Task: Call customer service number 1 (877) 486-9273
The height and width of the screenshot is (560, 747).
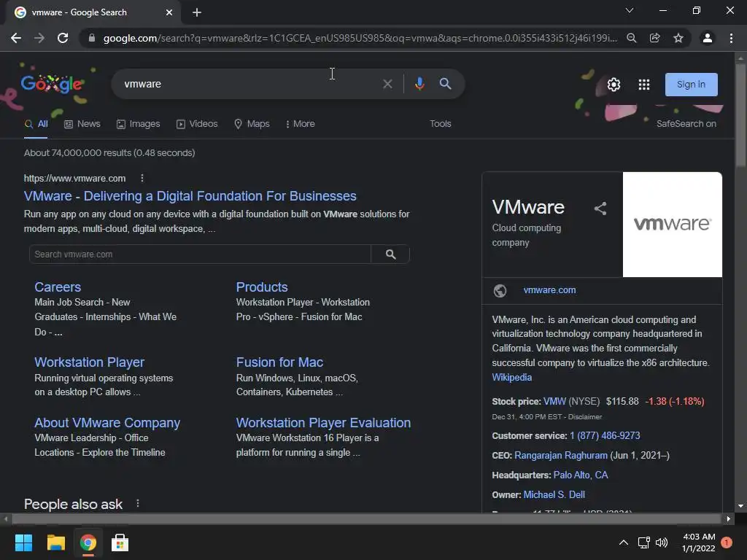Action: coord(605,436)
